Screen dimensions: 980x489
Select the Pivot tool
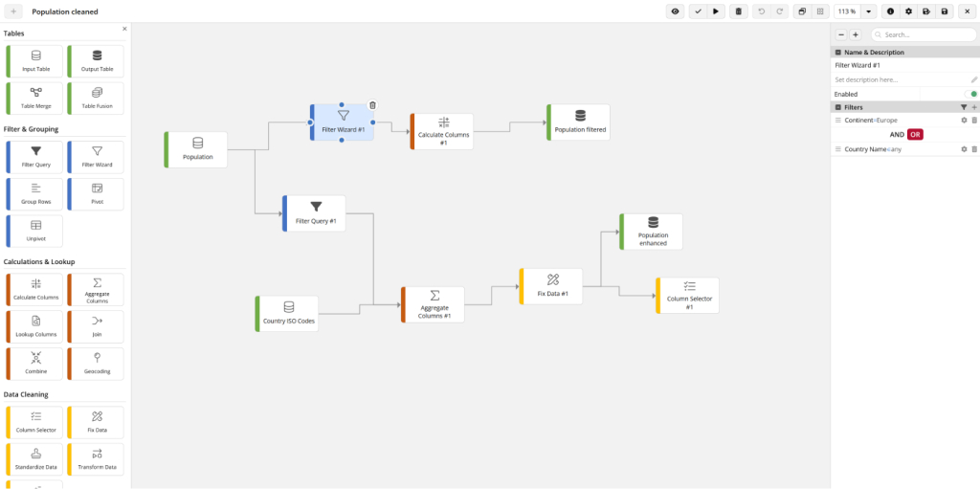pos(96,194)
